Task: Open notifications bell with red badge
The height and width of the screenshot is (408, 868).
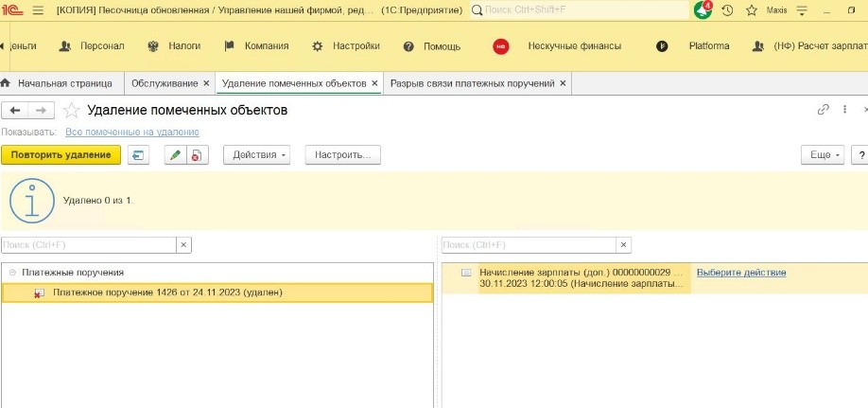Action: [x=703, y=10]
